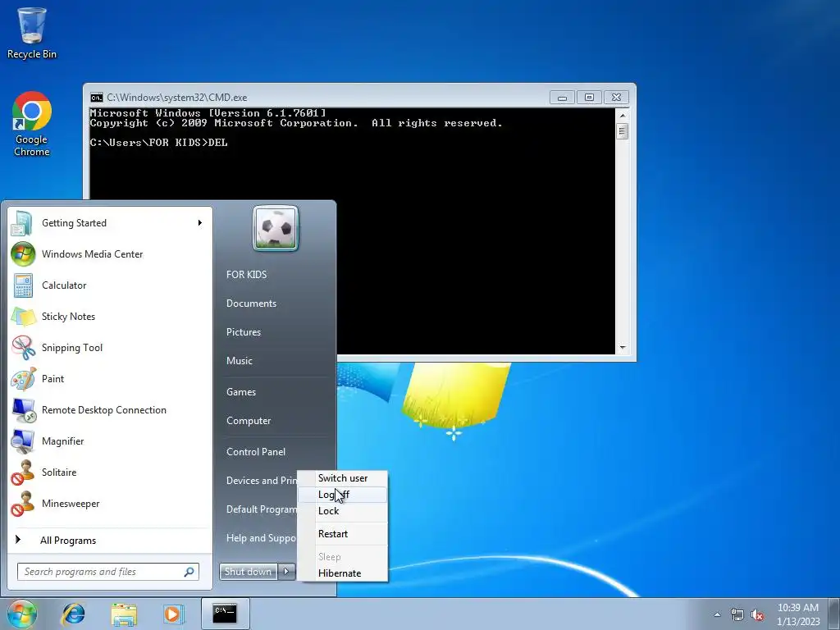Click the Start orb button

[x=22, y=614]
